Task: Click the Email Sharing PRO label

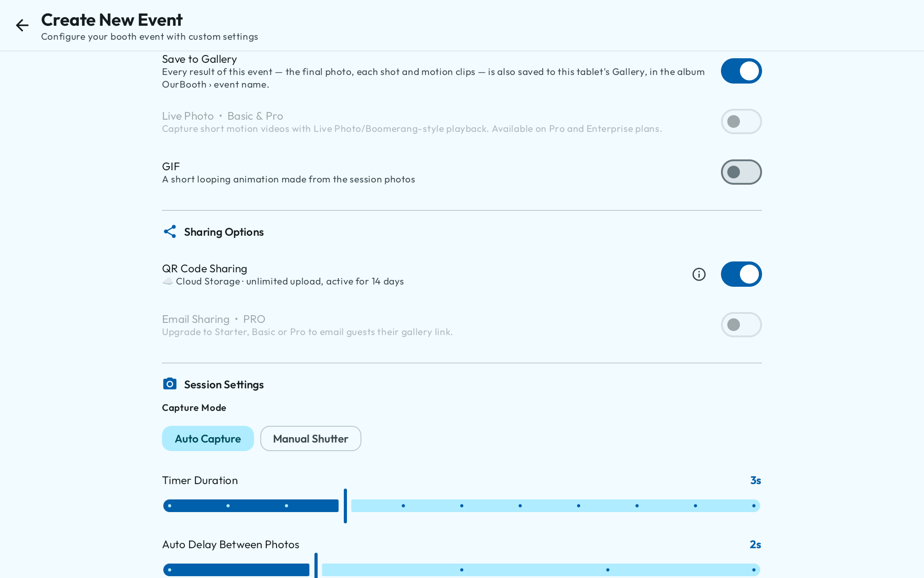Action: click(213, 319)
